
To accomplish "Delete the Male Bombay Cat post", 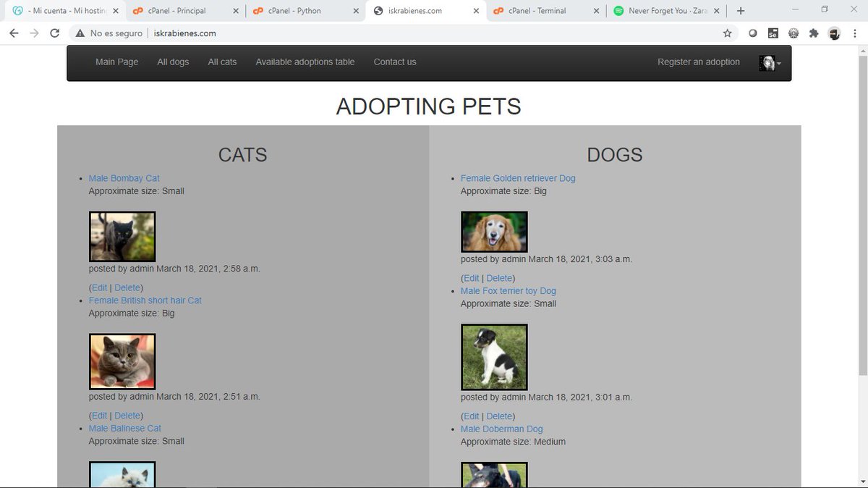I will [127, 288].
